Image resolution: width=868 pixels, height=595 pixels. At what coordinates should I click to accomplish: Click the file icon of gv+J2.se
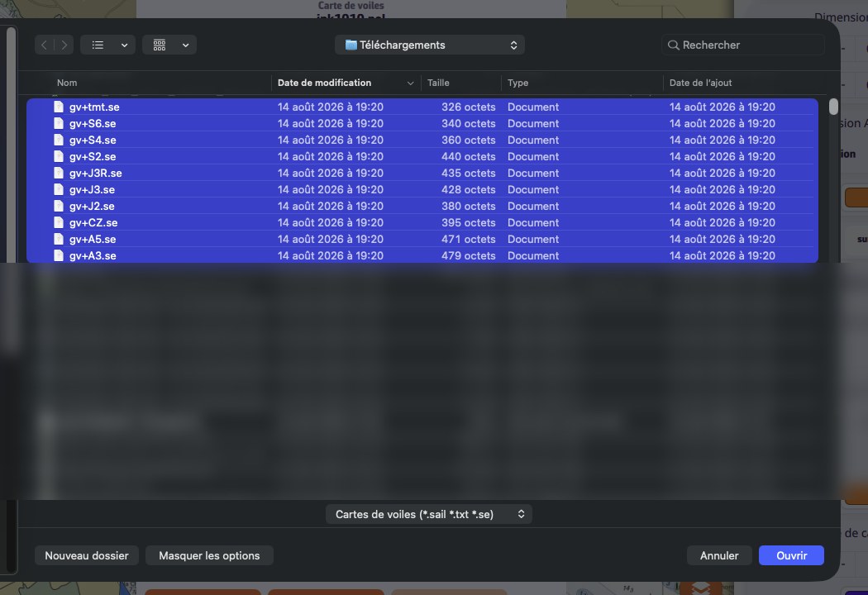59,206
